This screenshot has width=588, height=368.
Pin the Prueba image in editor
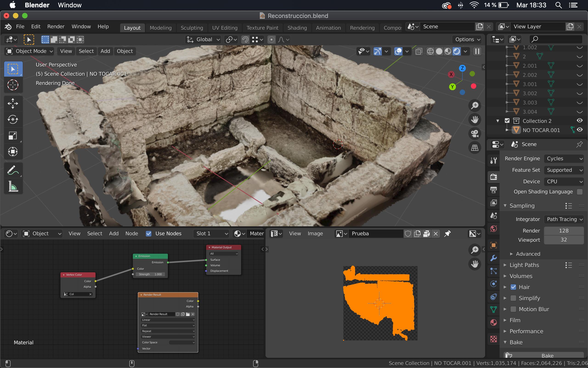447,234
